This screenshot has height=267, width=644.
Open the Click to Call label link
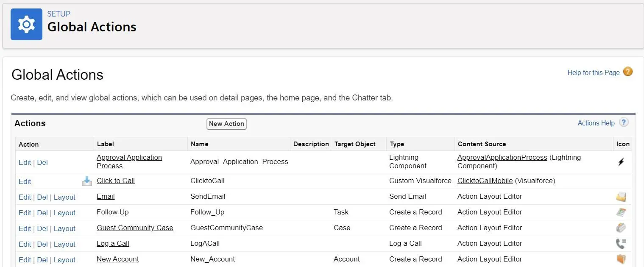click(116, 181)
